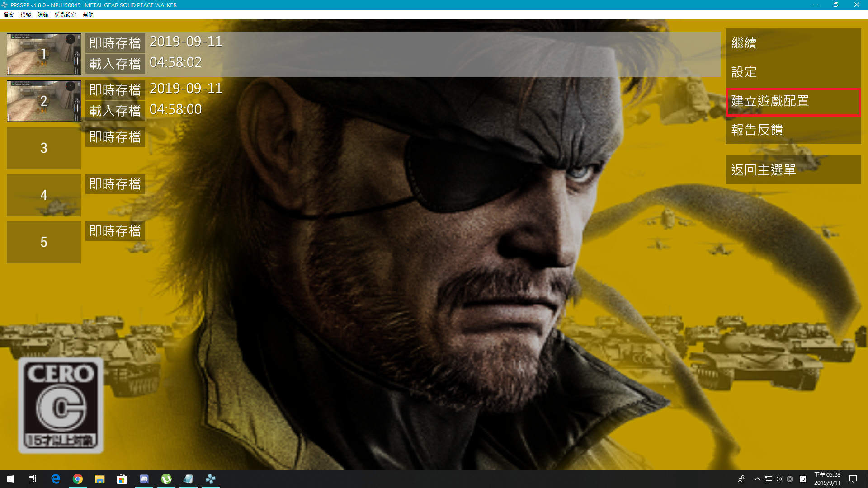Expand hidden system tray icons
868x488 pixels.
pos(758,479)
